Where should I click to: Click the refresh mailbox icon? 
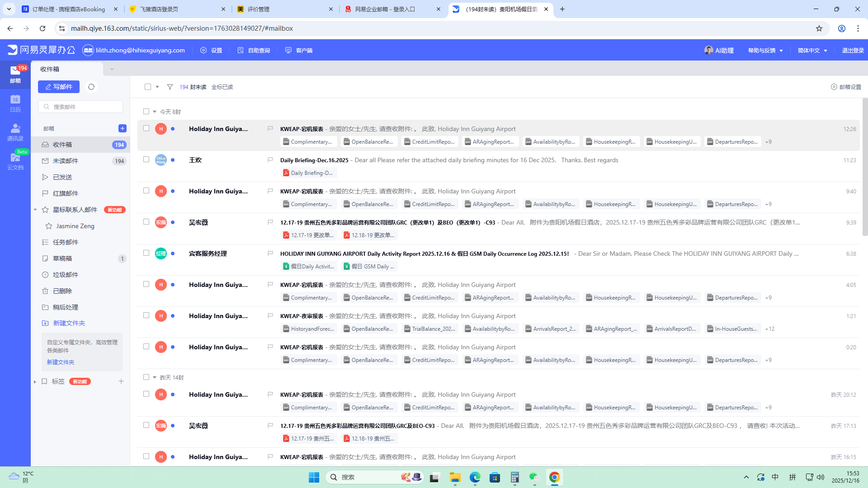(91, 87)
